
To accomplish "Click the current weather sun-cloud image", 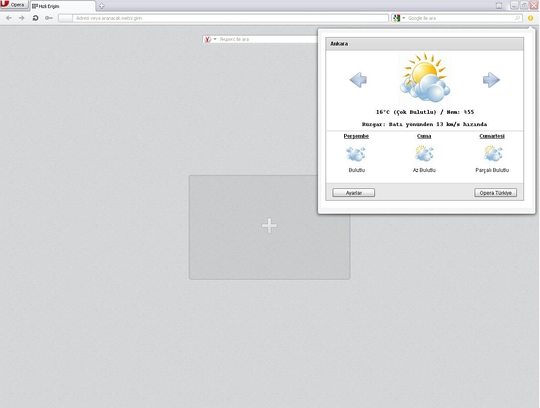I will point(425,78).
